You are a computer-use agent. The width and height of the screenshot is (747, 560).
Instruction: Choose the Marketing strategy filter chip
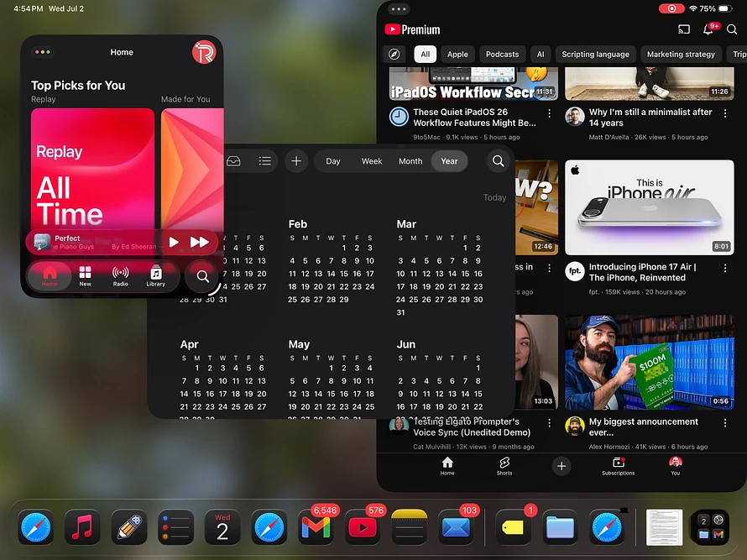point(681,55)
